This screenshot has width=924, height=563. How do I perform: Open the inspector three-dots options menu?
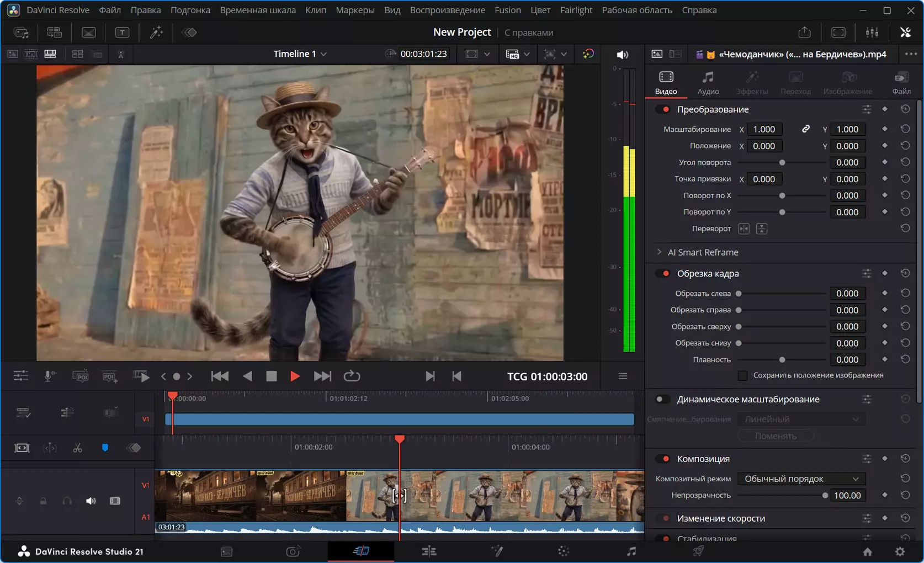(x=911, y=54)
